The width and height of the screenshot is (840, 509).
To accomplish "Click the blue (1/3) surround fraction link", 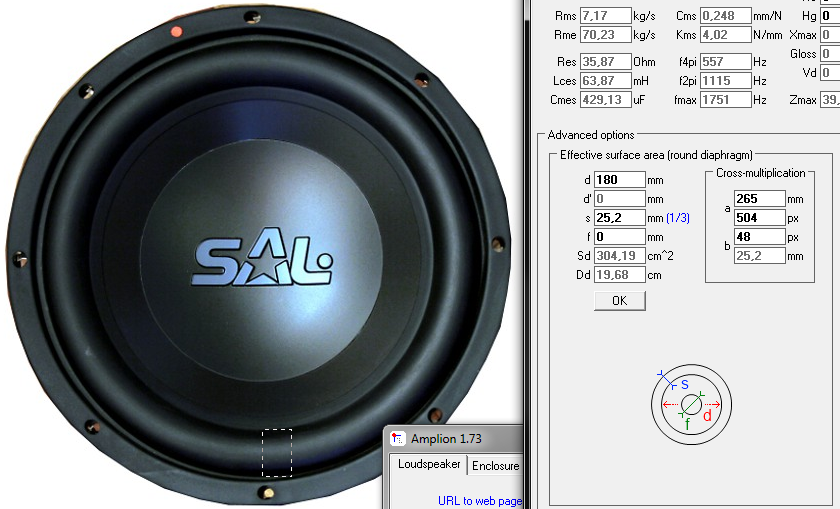I will click(678, 218).
